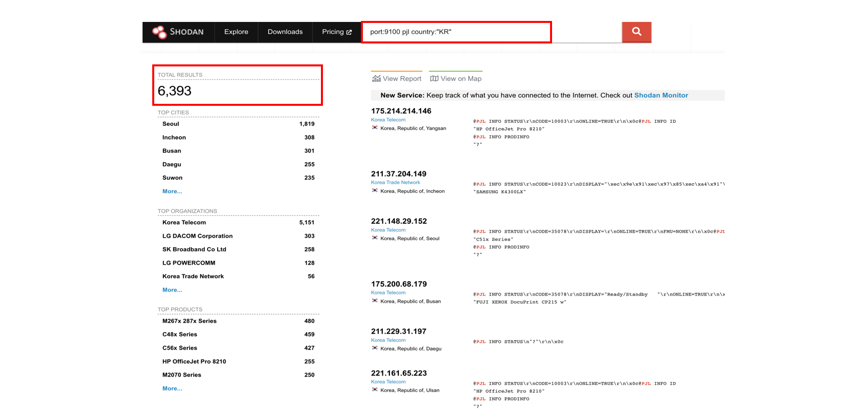Show More under Top Products
Viewport: 868px width, 415px height.
(172, 389)
